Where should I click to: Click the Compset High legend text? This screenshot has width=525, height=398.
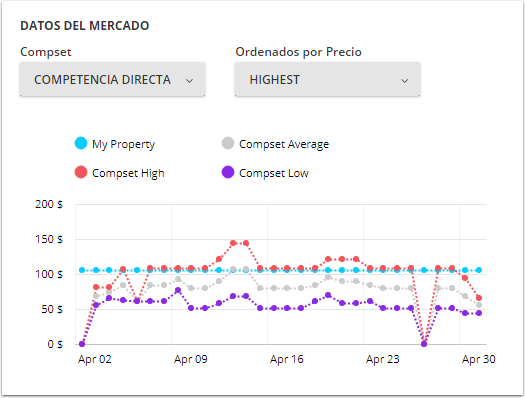128,173
